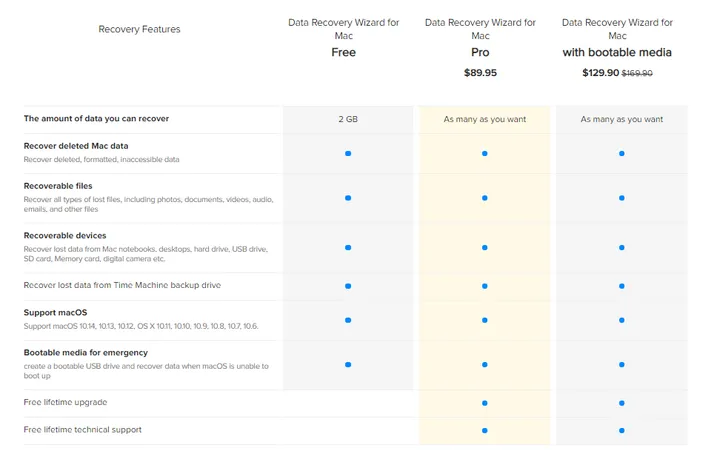Click the Free column dot for Time Machine backup
Image resolution: width=720 pixels, height=450 pixels.
(348, 286)
